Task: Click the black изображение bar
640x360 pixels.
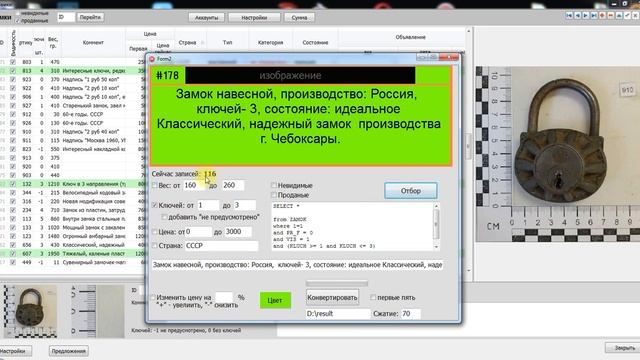Action: click(300, 76)
